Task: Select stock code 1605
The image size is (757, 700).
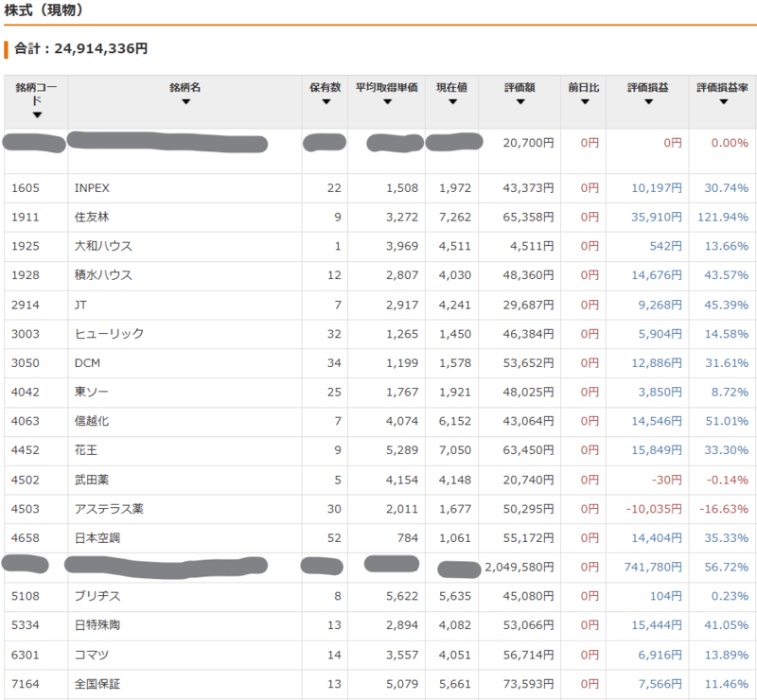Action: [x=26, y=188]
